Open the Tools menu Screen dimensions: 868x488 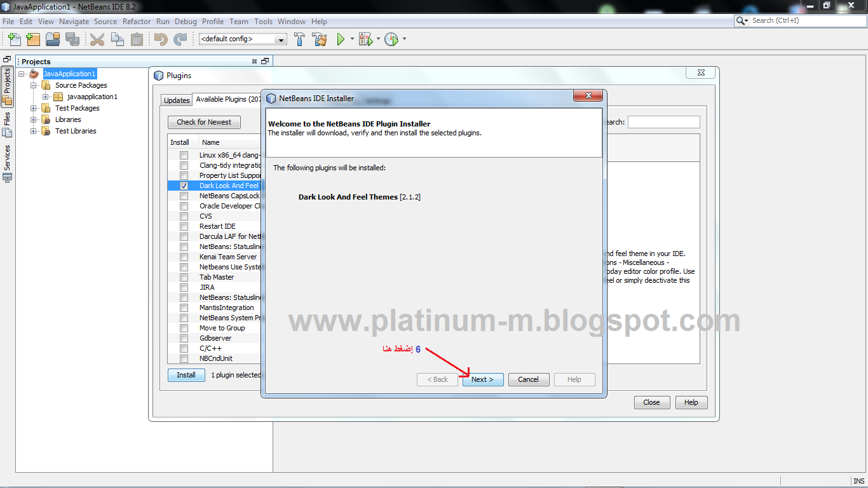[263, 21]
